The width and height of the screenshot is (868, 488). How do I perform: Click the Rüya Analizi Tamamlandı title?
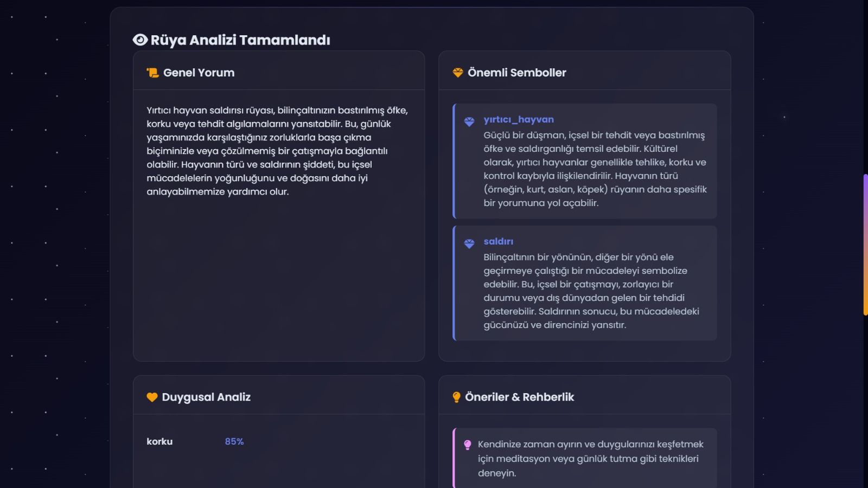click(240, 40)
